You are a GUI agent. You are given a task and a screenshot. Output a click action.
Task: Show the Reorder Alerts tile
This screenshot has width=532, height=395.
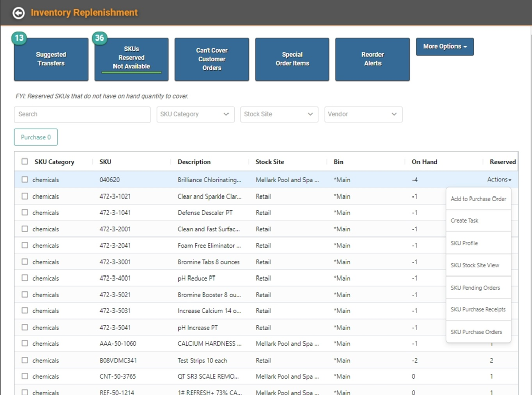click(x=372, y=59)
